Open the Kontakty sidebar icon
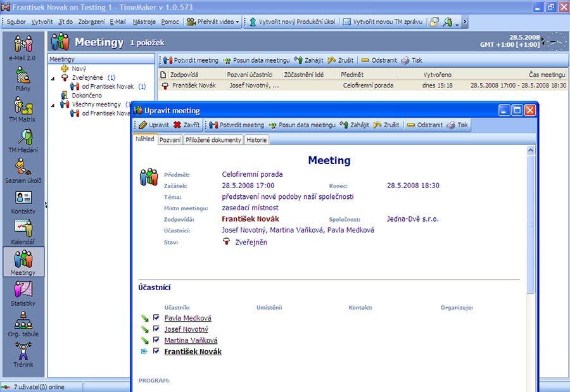This screenshot has height=392, width=570. [x=23, y=201]
